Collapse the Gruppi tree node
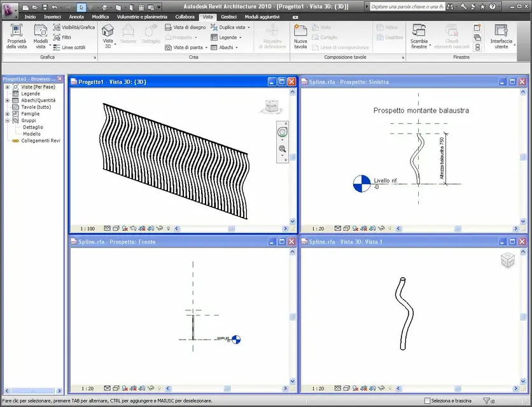 [7, 120]
